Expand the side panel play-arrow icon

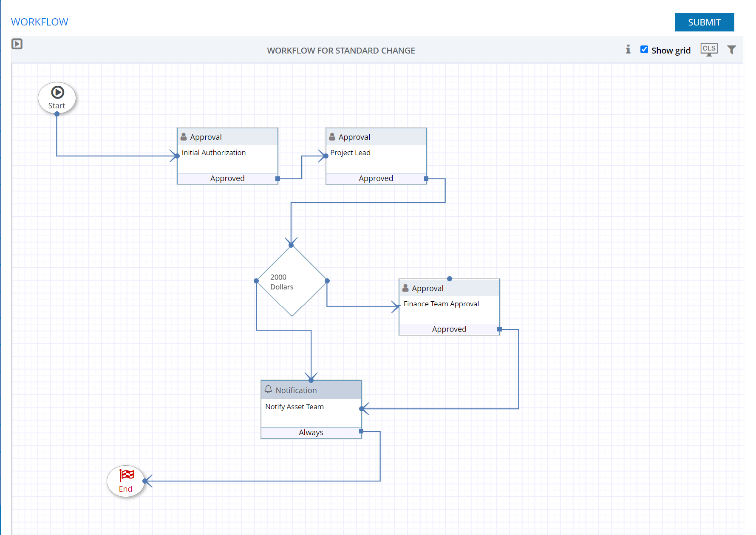17,44
